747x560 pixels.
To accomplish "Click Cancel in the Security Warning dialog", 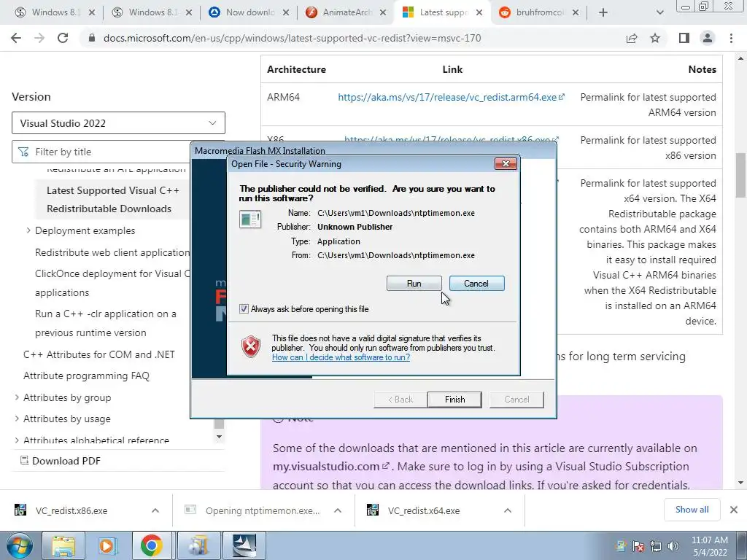I will (x=476, y=284).
